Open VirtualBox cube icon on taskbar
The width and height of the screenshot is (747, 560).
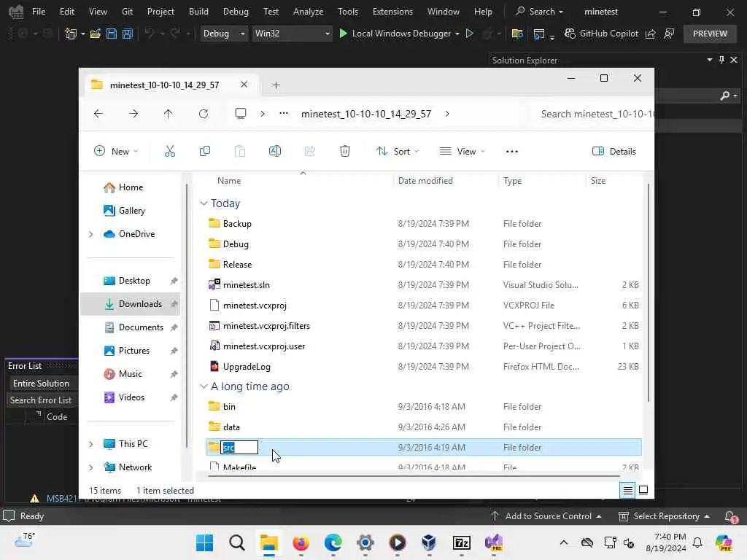[429, 542]
